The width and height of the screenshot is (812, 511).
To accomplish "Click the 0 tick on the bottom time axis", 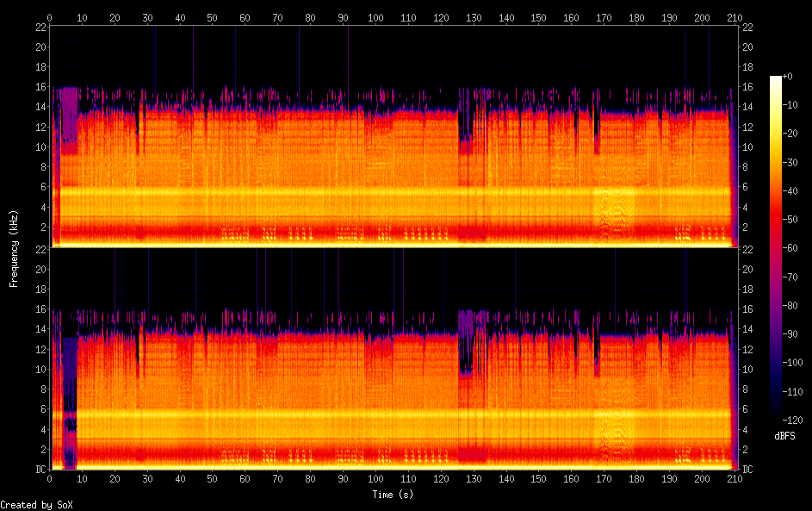I will point(50,478).
